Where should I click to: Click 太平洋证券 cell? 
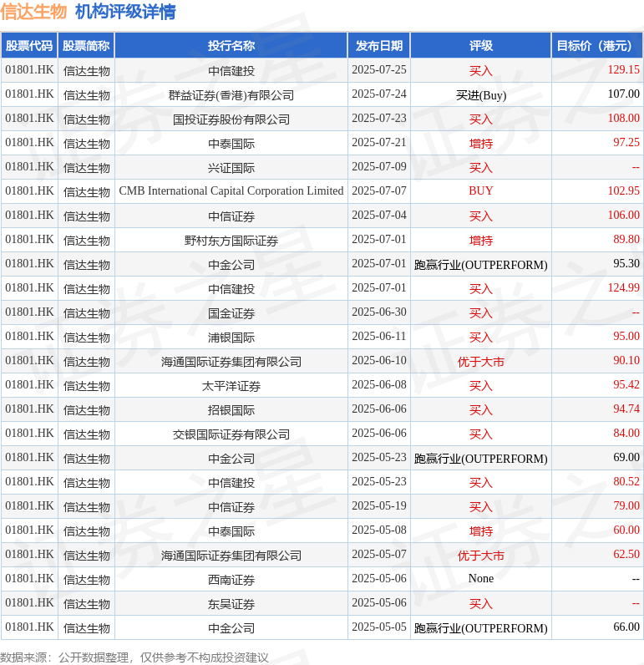pos(231,385)
